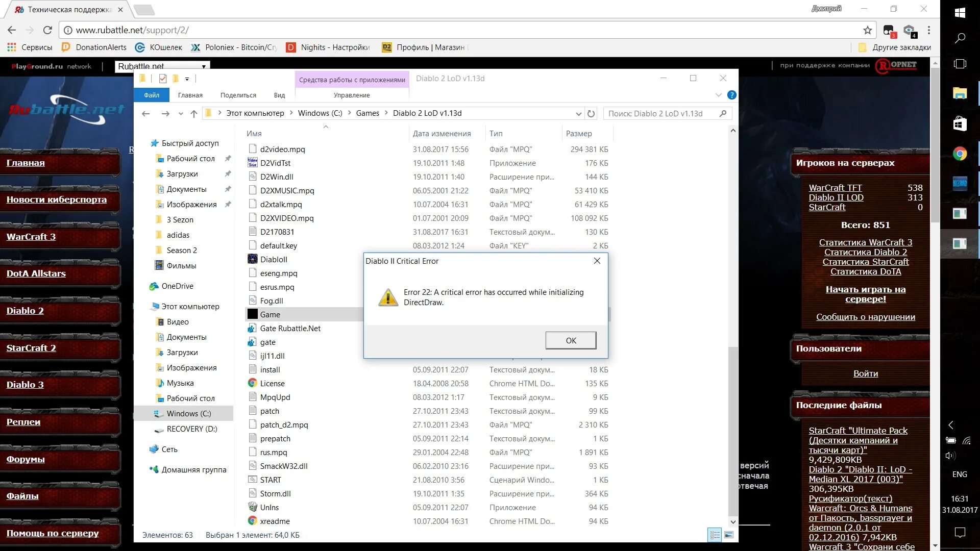Open Explorer help question mark icon

731,95
